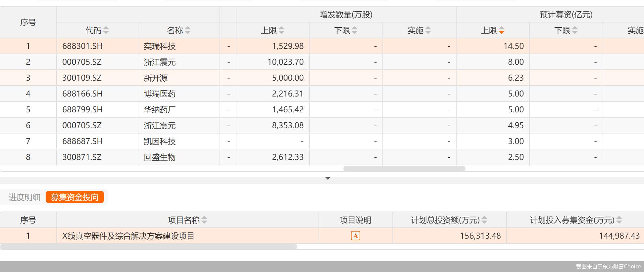Click the 2.50 fundraising cell
The height and width of the screenshot is (272, 644).
click(x=493, y=157)
